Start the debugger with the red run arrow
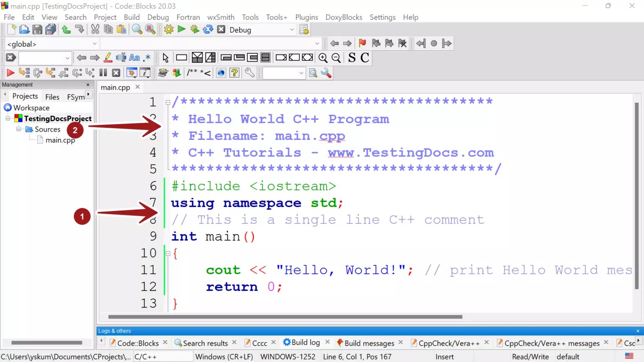This screenshot has height=362, width=644. tap(10, 72)
